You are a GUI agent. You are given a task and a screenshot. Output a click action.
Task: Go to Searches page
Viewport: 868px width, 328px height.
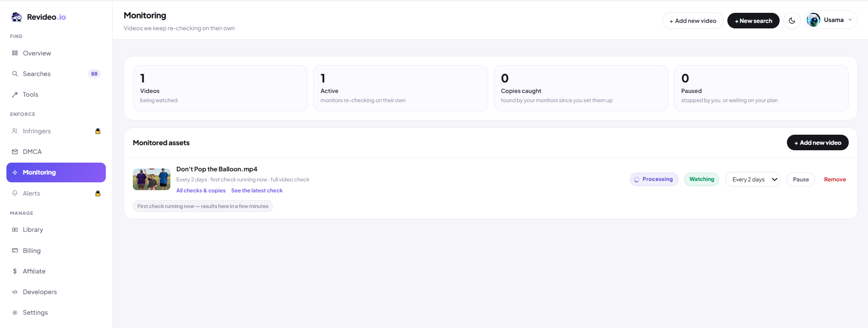tap(56, 74)
